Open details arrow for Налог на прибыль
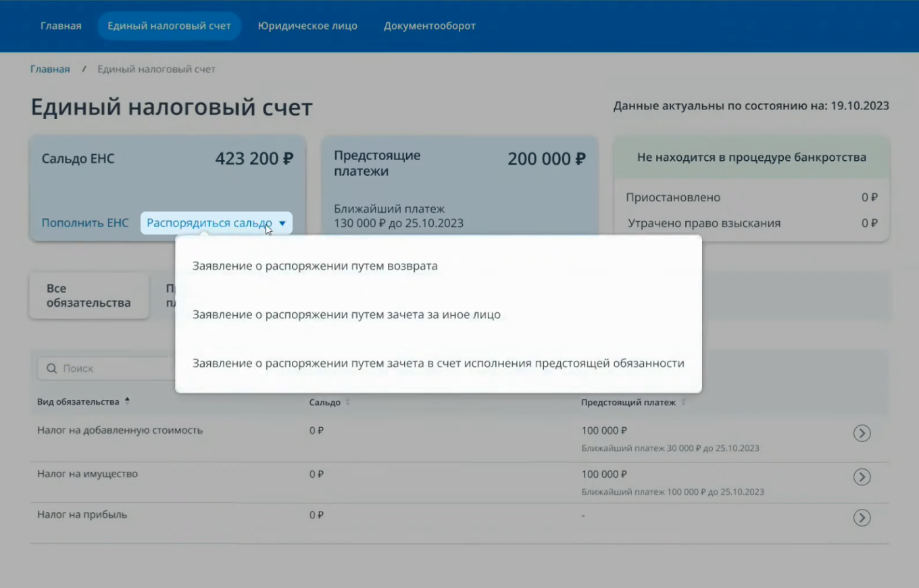 (862, 517)
